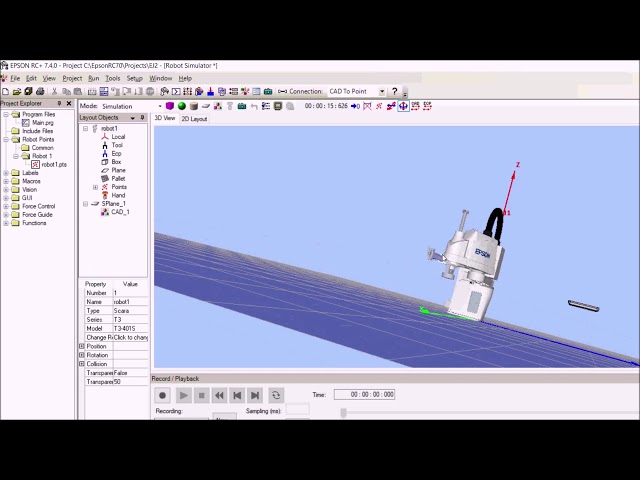Open the Run menu
The height and width of the screenshot is (480, 640).
93,78
